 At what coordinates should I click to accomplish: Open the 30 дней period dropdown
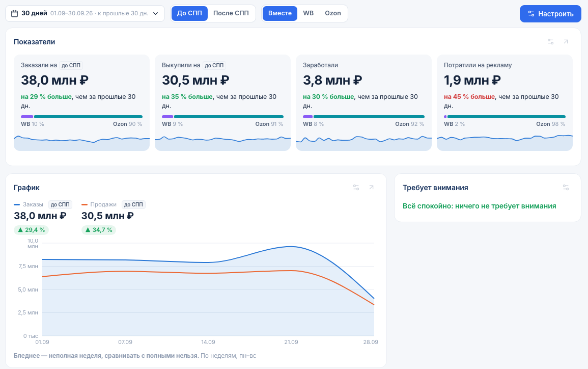[85, 14]
